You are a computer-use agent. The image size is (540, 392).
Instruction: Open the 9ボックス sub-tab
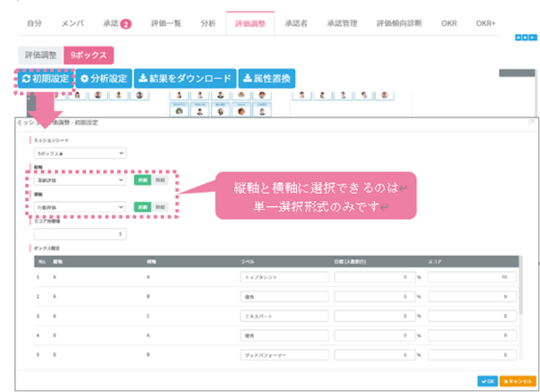[89, 55]
